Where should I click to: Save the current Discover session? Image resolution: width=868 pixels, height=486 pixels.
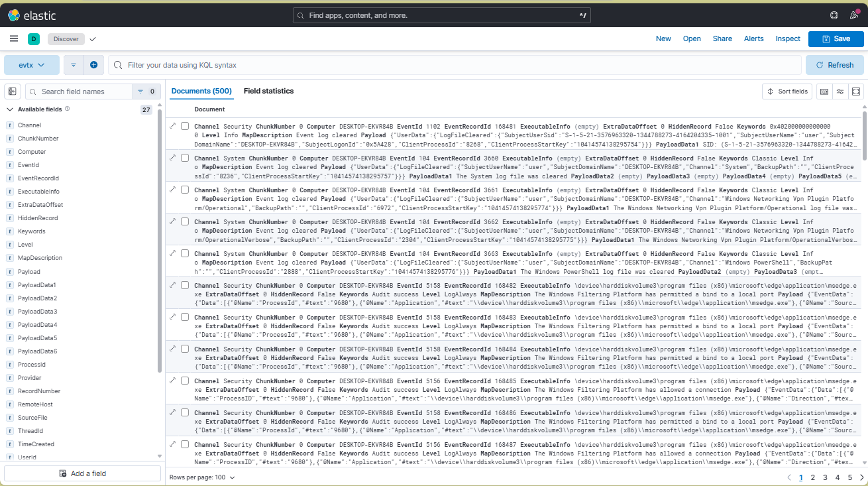(836, 38)
